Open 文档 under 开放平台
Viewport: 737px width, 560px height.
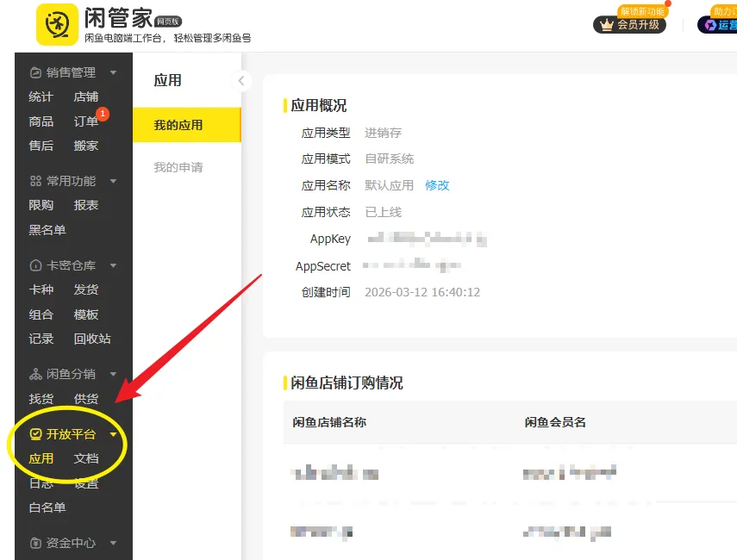tap(86, 458)
